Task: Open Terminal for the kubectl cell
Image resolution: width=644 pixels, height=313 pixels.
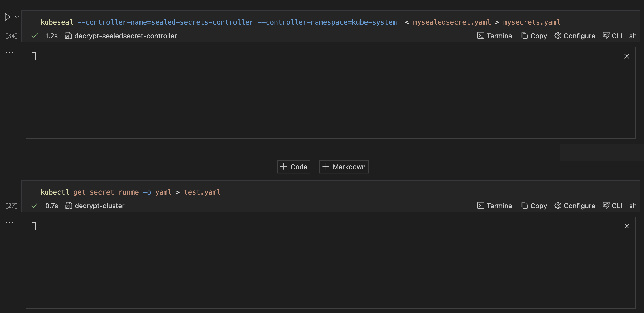Action: [x=496, y=206]
